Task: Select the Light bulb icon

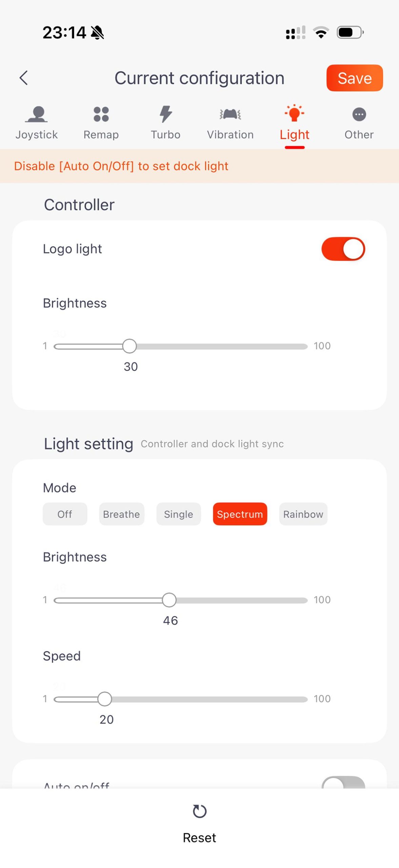Action: pyautogui.click(x=294, y=113)
